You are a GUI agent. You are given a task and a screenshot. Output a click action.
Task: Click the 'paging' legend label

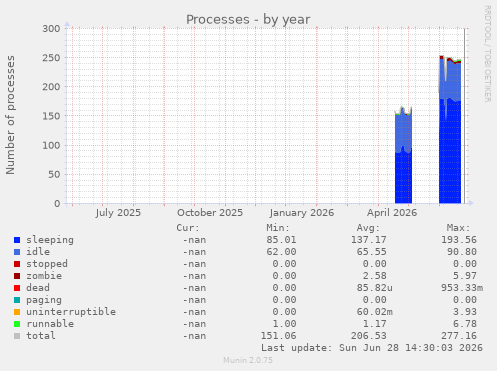44,300
